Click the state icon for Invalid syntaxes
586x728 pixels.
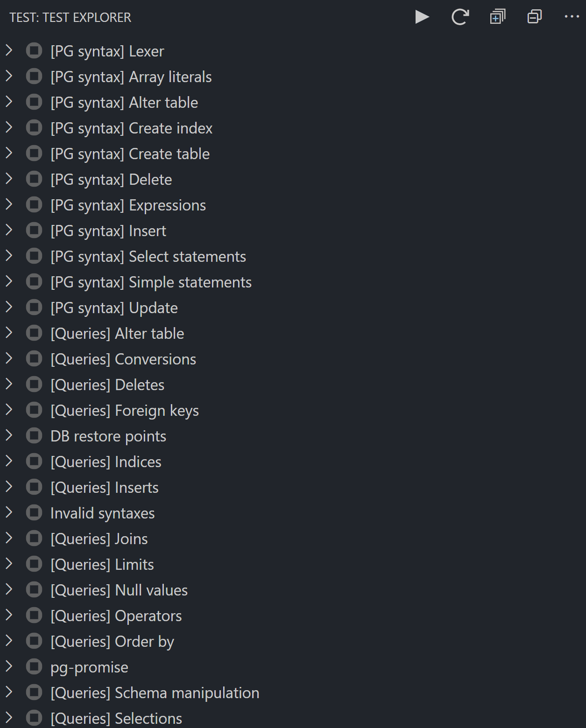[34, 513]
